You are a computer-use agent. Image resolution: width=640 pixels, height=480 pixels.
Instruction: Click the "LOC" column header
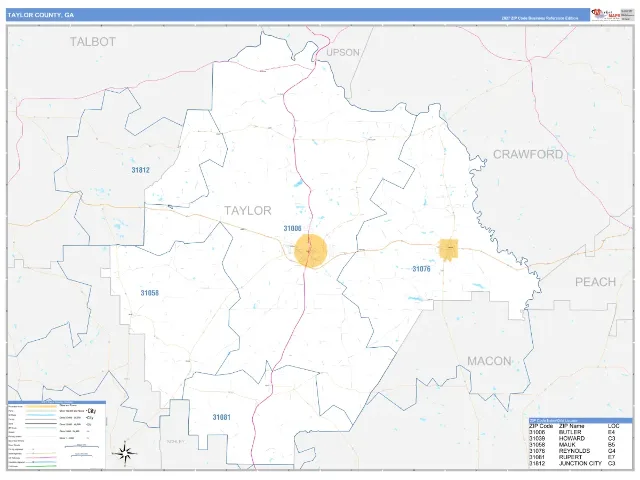613,426
